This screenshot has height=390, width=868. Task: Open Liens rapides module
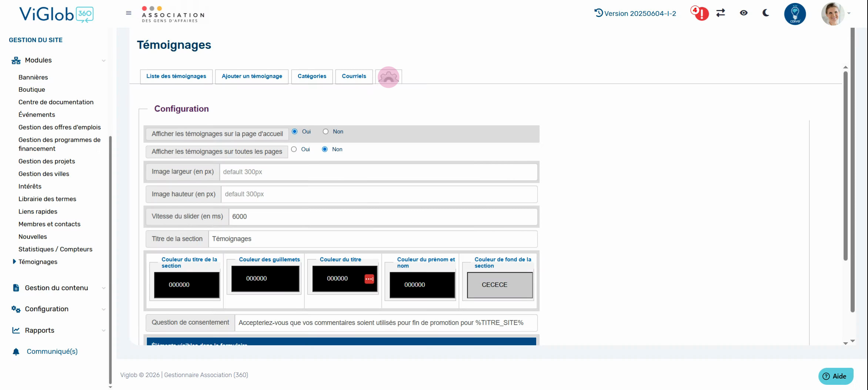38,212
